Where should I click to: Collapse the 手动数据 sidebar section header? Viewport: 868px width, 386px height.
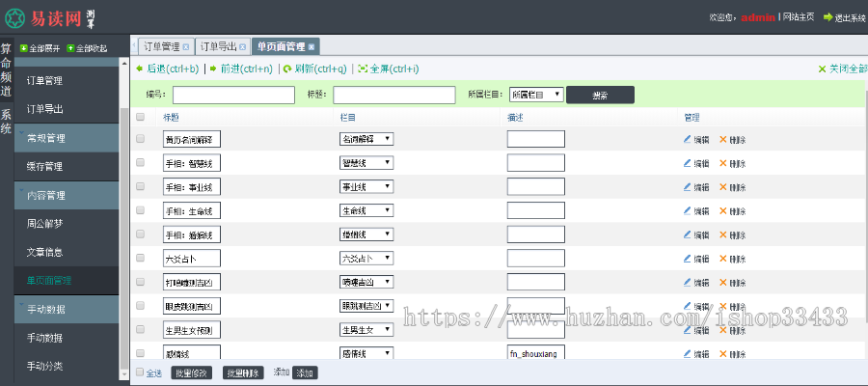(67, 309)
